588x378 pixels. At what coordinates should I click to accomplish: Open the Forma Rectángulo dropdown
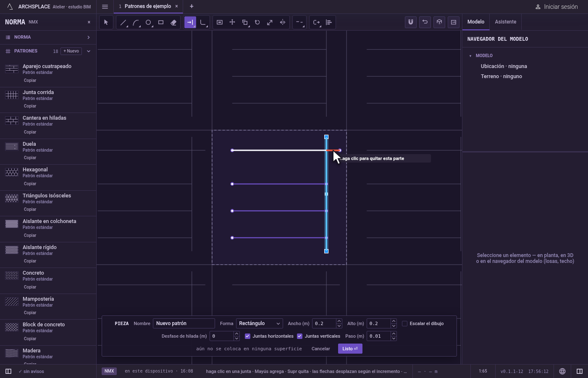point(259,323)
